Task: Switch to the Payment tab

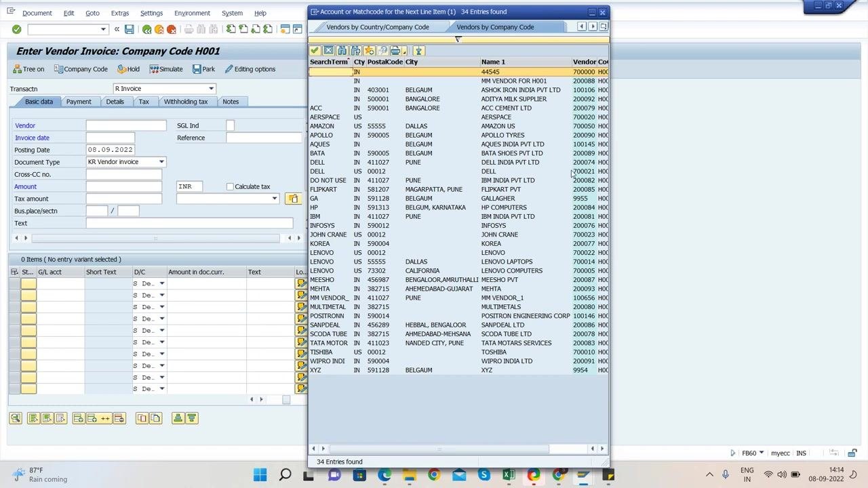Action: coord(79,102)
